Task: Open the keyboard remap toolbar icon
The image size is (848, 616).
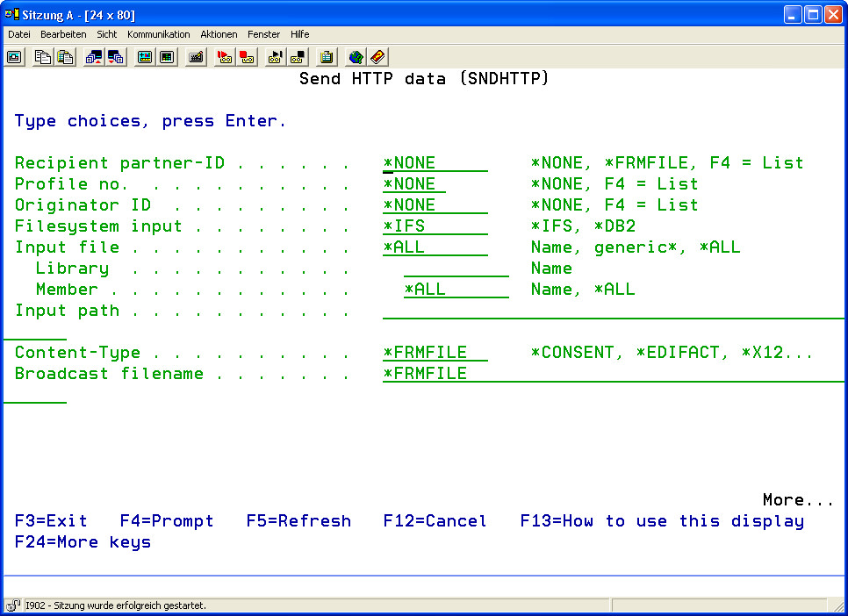Action: 197,57
